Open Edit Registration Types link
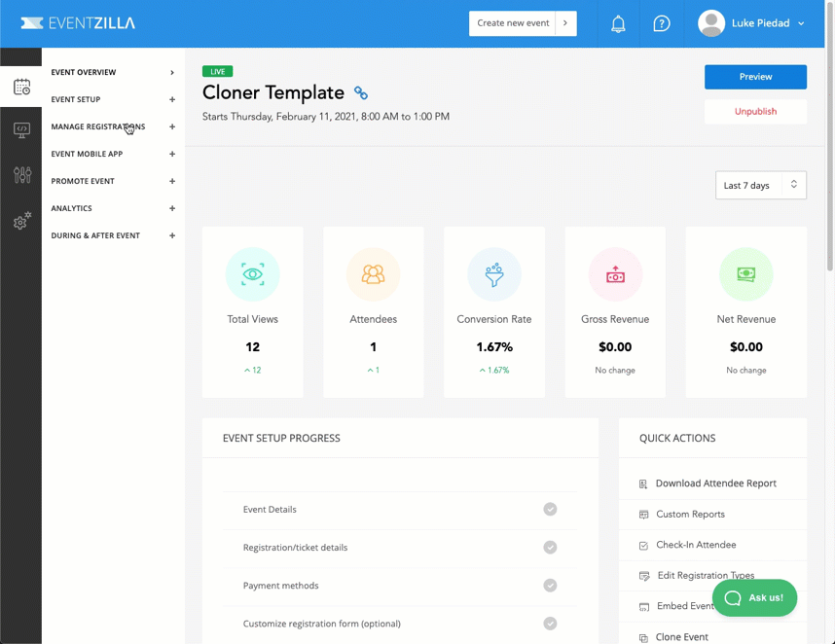Screen dimensions: 835x644 click(706, 575)
